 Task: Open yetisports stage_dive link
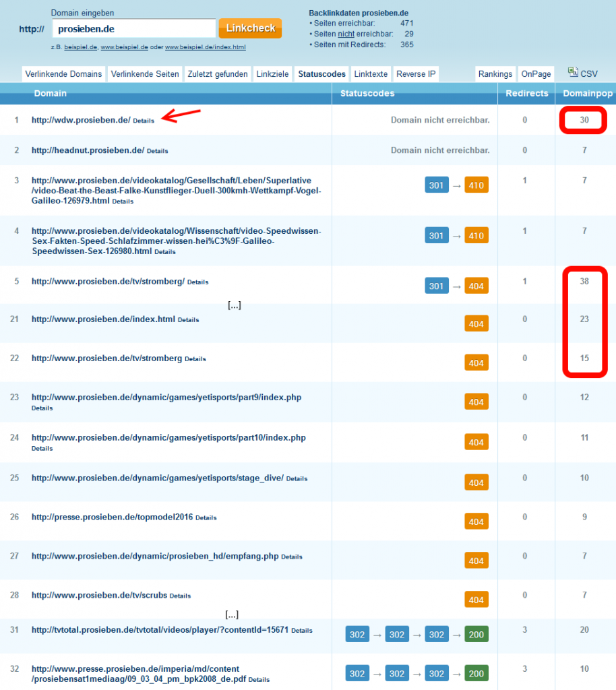coord(158,478)
